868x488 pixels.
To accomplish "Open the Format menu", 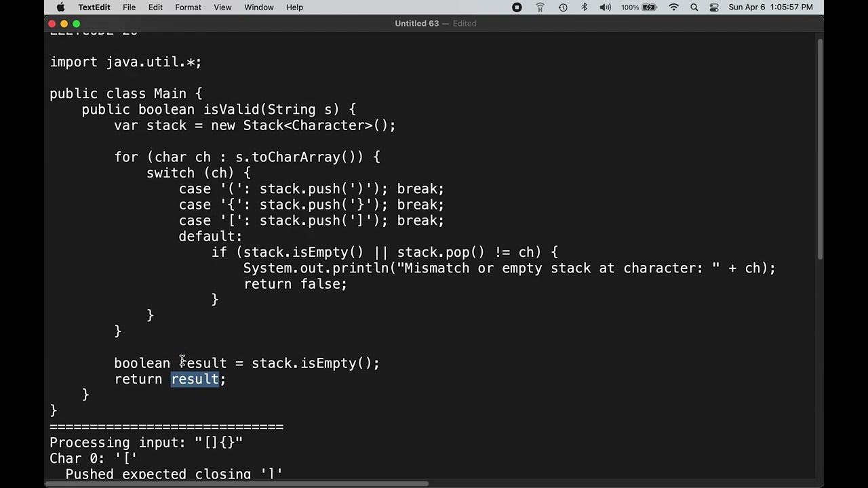I will coord(188,7).
